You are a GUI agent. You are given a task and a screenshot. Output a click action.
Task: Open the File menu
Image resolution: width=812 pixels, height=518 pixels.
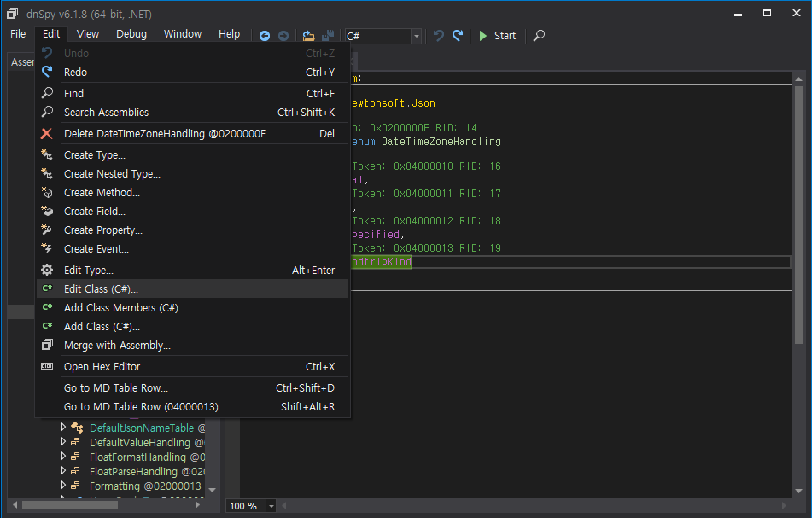18,33
